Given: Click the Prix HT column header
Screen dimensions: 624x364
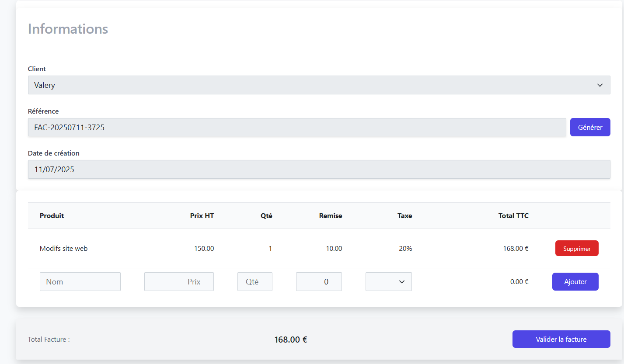Looking at the screenshot, I should pos(202,215).
